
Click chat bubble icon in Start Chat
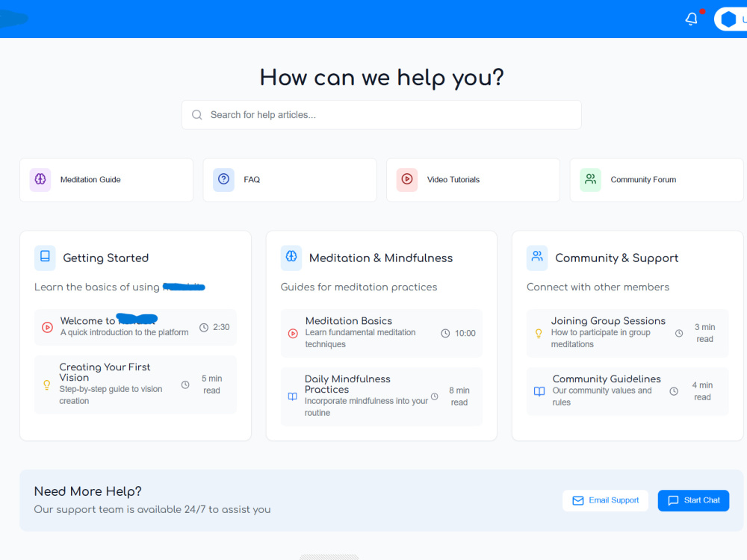(x=673, y=500)
